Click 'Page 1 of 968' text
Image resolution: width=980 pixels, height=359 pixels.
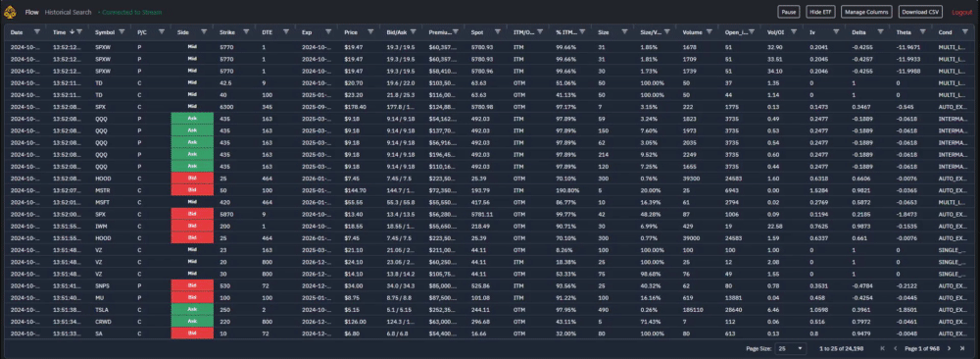[922, 348]
